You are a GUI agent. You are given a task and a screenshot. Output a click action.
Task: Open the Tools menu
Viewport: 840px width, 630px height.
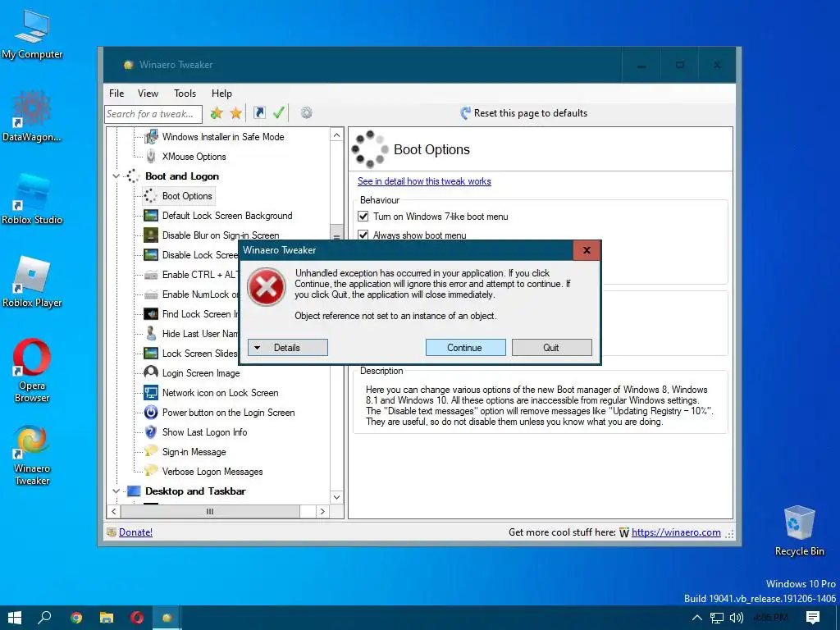coord(185,94)
